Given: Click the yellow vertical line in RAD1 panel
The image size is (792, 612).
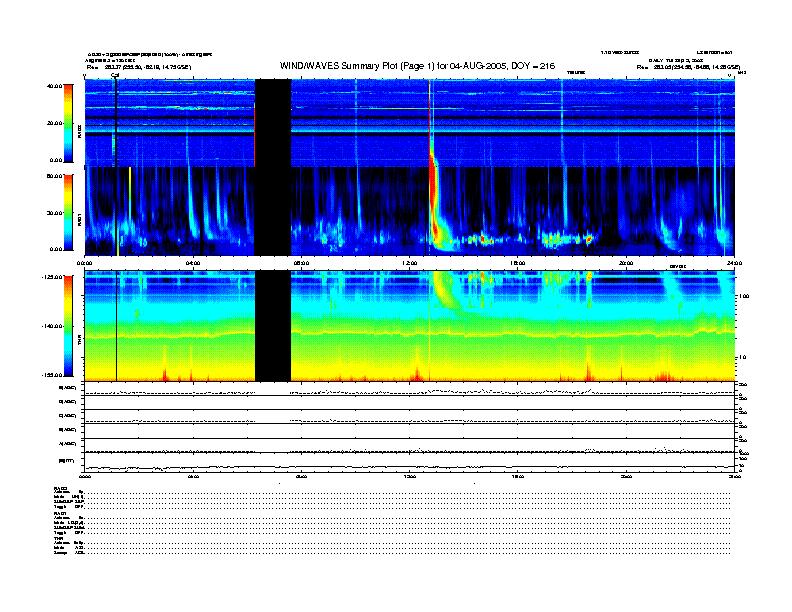Looking at the screenshot, I should [130, 194].
